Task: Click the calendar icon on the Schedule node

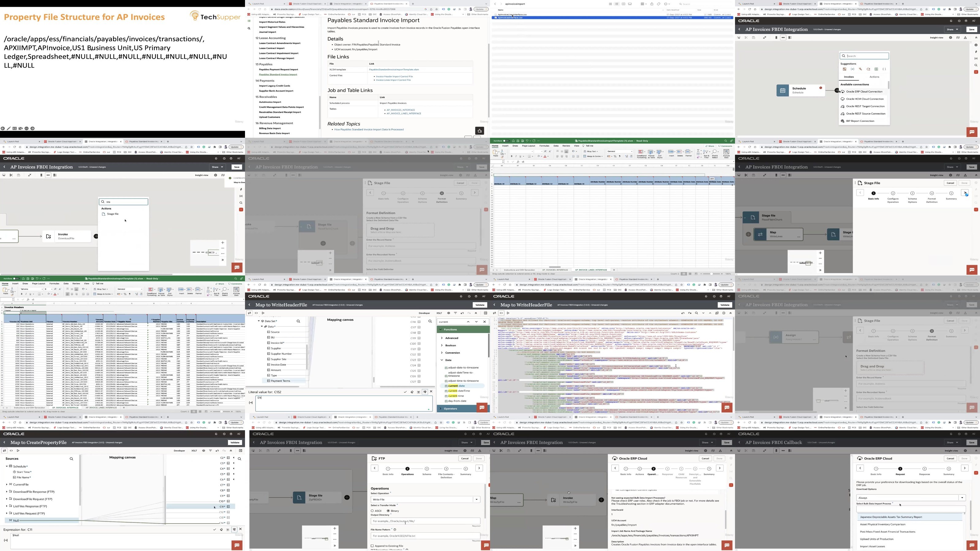Action: 782,91
